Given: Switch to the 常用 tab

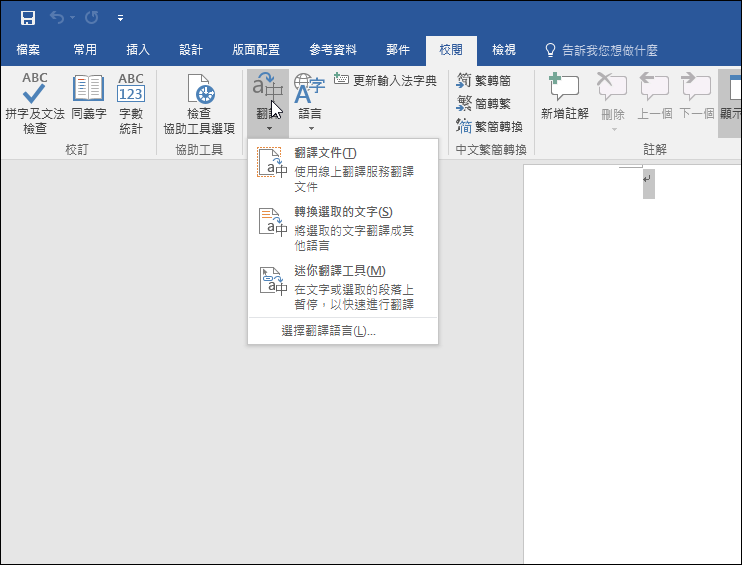Looking at the screenshot, I should pos(85,50).
